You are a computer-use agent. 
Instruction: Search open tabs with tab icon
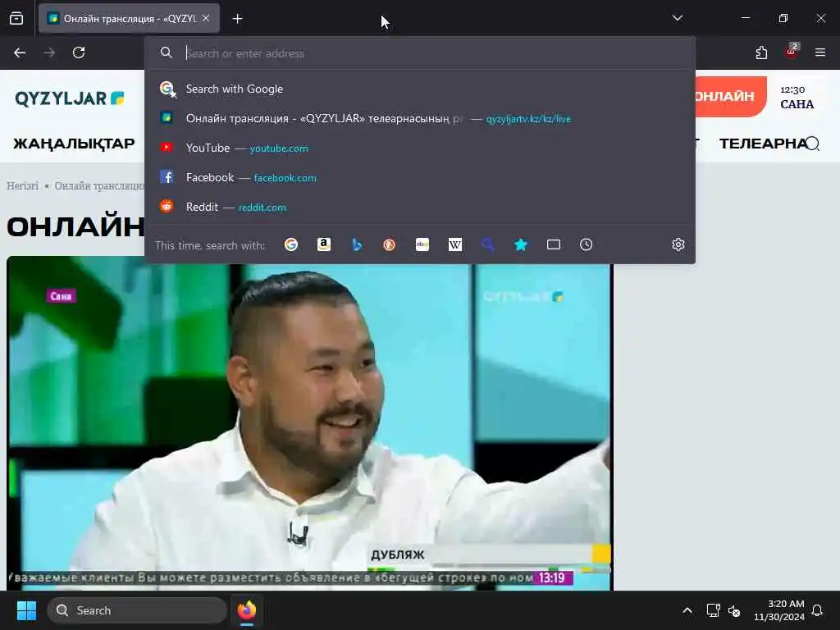(554, 244)
